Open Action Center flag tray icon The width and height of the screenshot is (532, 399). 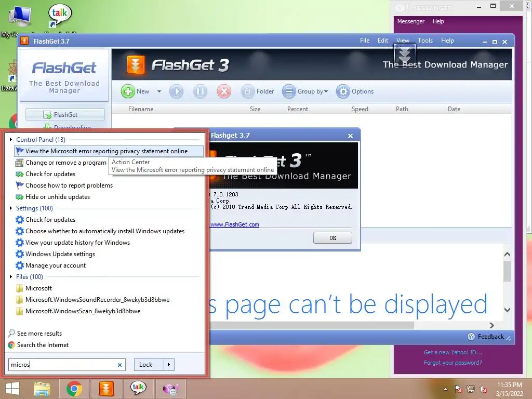458,389
